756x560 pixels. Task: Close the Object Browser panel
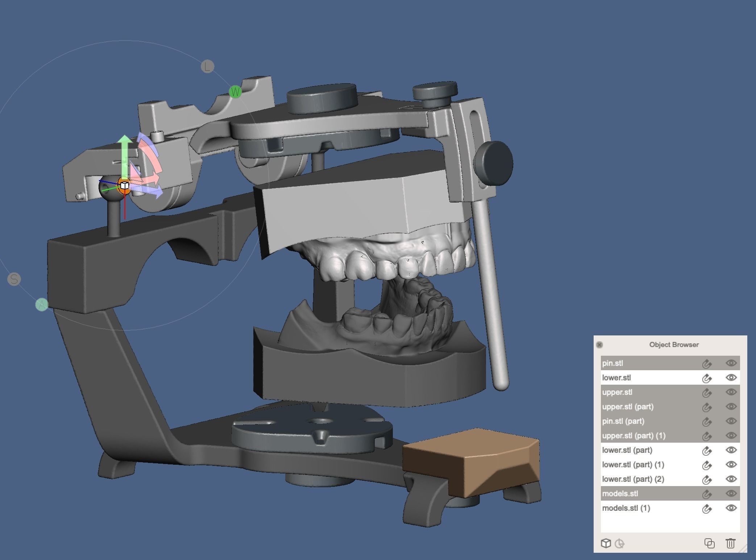pyautogui.click(x=599, y=345)
